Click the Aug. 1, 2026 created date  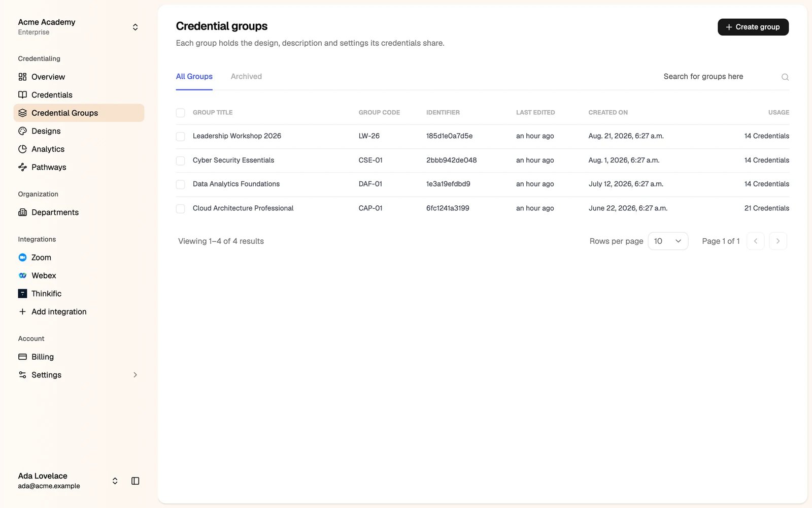(x=624, y=160)
